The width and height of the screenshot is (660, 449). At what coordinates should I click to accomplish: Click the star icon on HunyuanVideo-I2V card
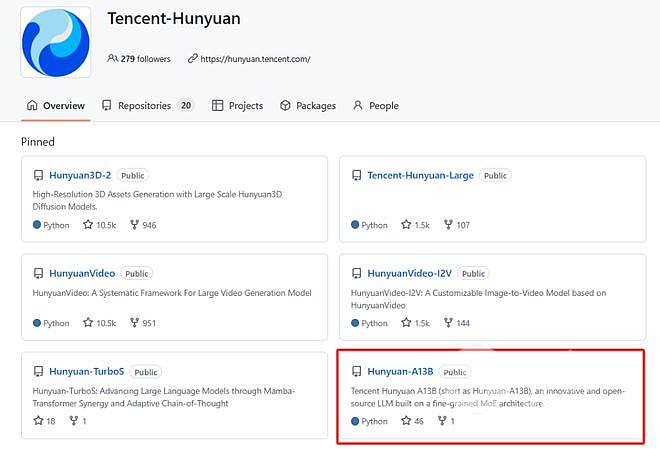(406, 323)
